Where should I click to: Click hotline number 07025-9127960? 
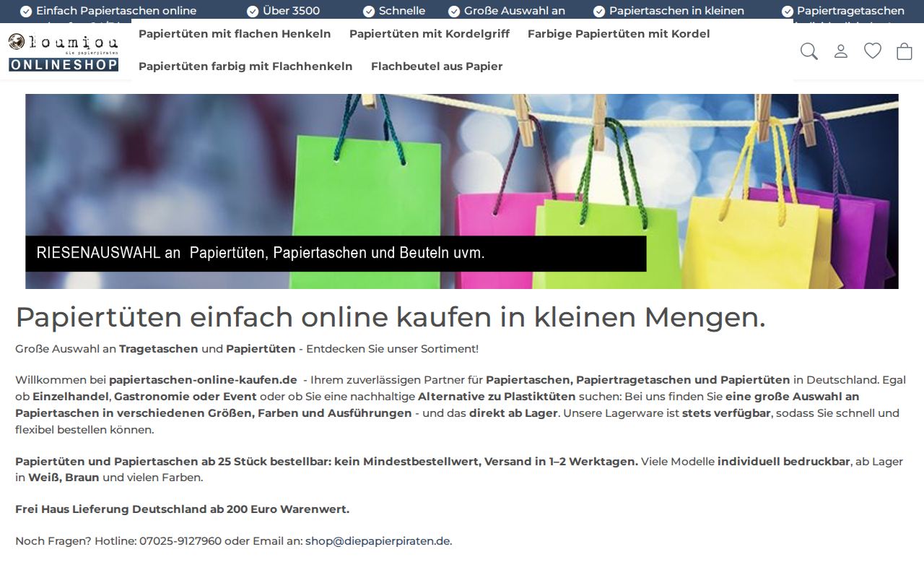[x=180, y=541]
